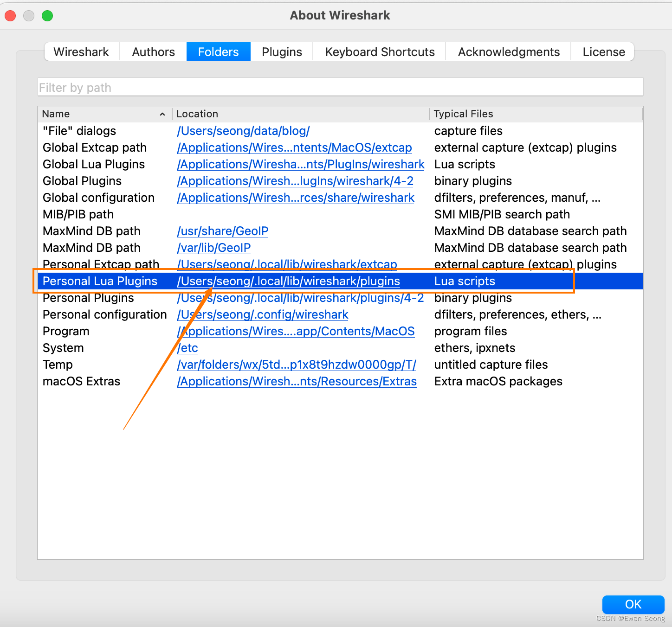The width and height of the screenshot is (672, 627).
Task: Select the Personal configuration row name
Action: (x=104, y=314)
